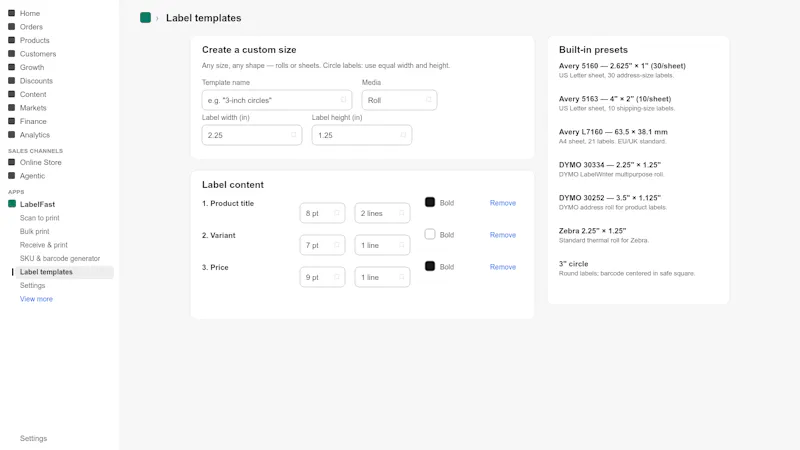The height and width of the screenshot is (450, 800).
Task: Open store Settings at bottom of sidebar
Action: click(33, 438)
